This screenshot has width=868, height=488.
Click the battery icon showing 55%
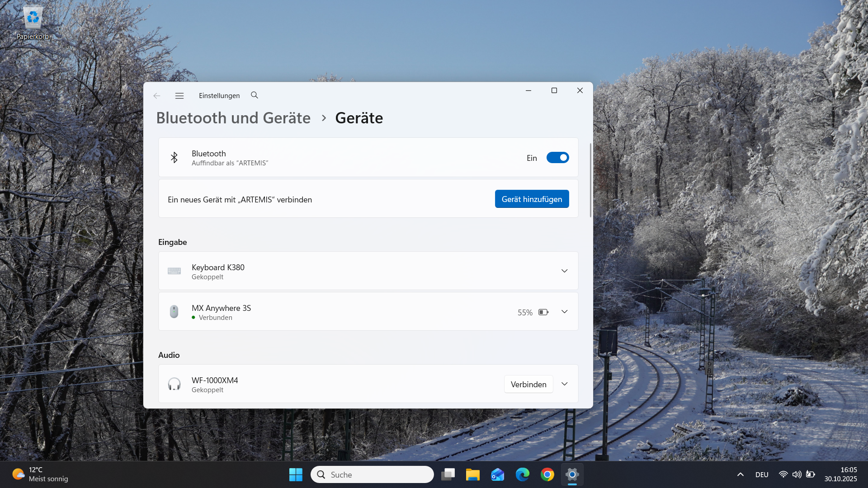[543, 312]
